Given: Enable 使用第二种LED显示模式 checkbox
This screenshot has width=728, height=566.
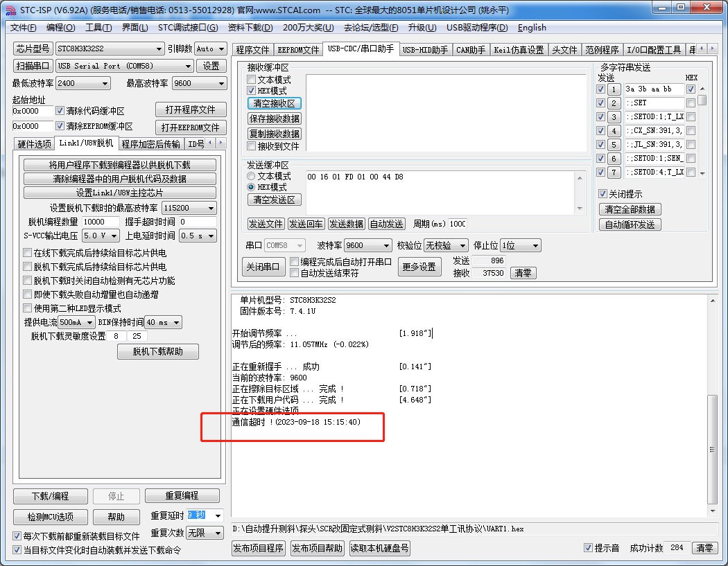Looking at the screenshot, I should (28, 308).
